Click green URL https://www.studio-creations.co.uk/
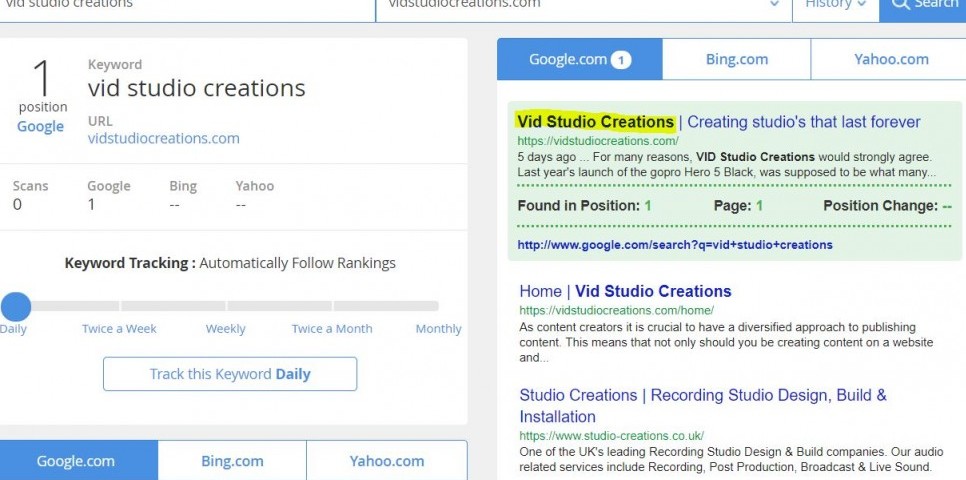 [x=612, y=436]
